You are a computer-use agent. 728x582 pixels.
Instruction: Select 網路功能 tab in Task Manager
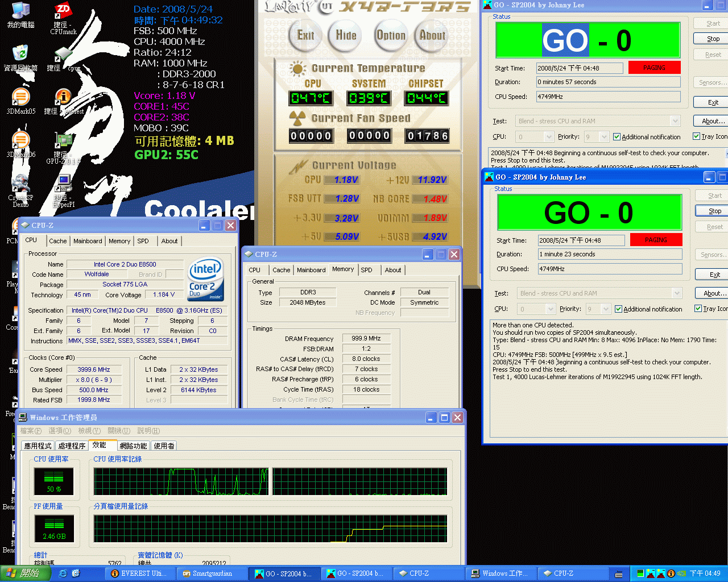pyautogui.click(x=133, y=446)
